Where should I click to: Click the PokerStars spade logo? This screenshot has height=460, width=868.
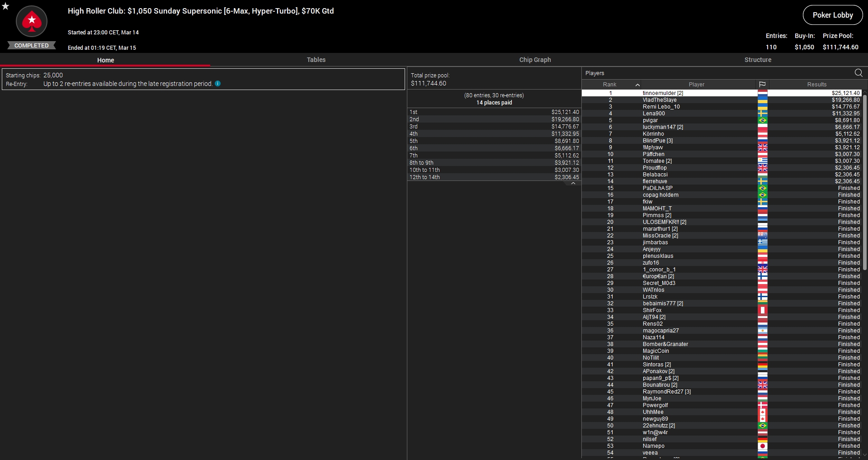(32, 21)
